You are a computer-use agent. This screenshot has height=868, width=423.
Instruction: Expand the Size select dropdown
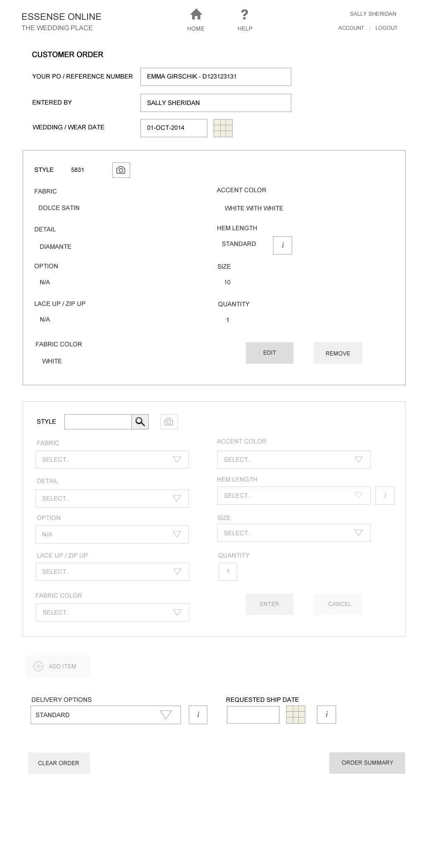[x=294, y=533]
